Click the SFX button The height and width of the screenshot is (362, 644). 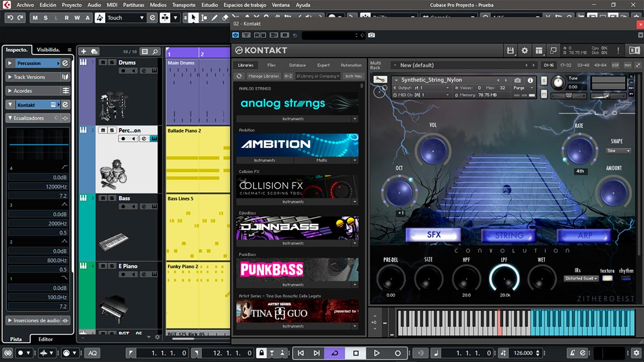(433, 235)
